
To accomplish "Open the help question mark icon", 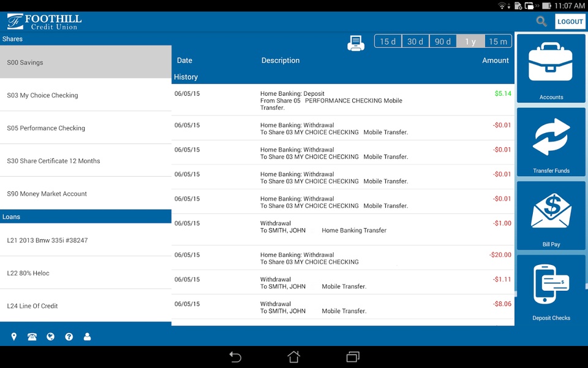I will tap(69, 337).
